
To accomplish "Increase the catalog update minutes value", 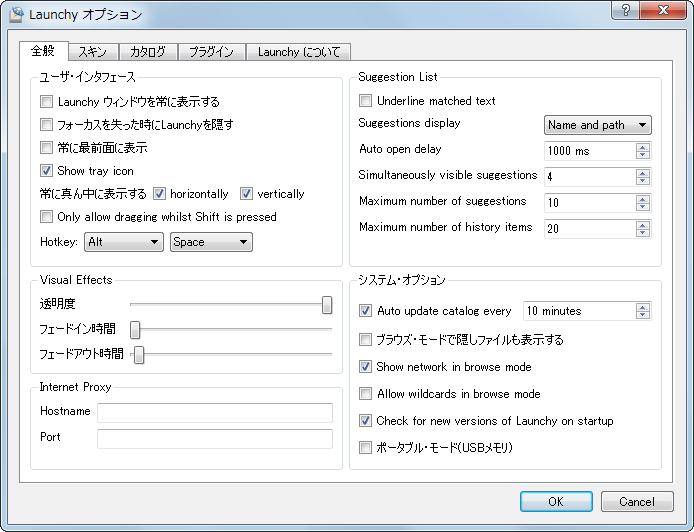I will pos(643,307).
